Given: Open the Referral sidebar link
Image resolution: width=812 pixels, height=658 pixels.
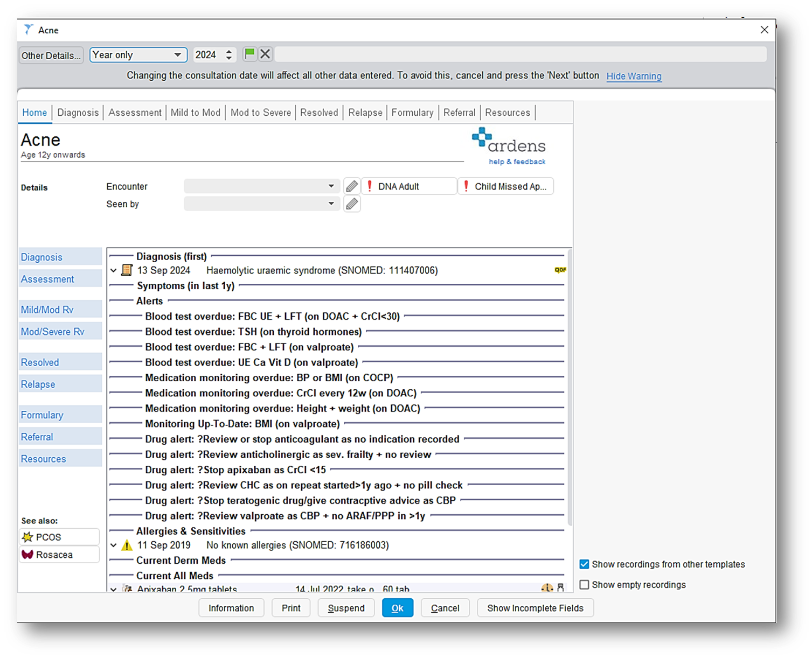Looking at the screenshot, I should [x=60, y=437].
